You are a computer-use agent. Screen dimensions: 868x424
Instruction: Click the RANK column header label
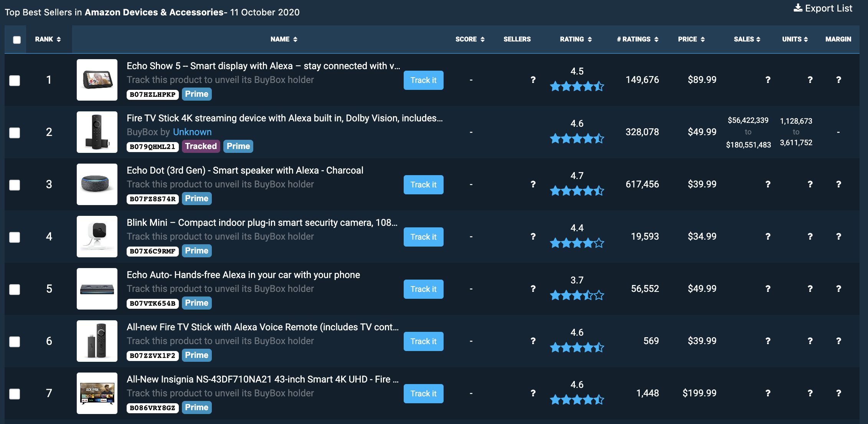click(x=44, y=39)
